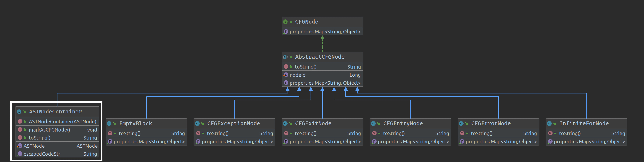Image resolution: width=644 pixels, height=162 pixels.
Task: Click the String return type in CFGErrorNode
Action: coord(530,133)
